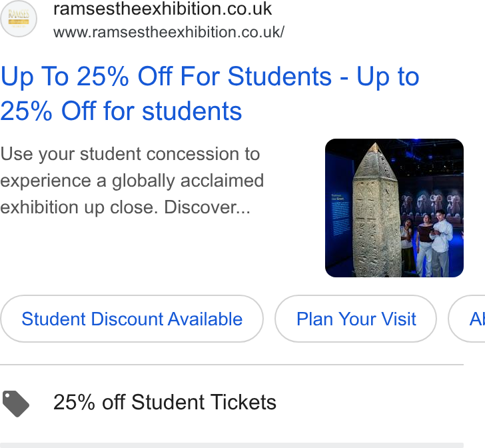Open the 25% off Student Tickets promotion

[165, 402]
